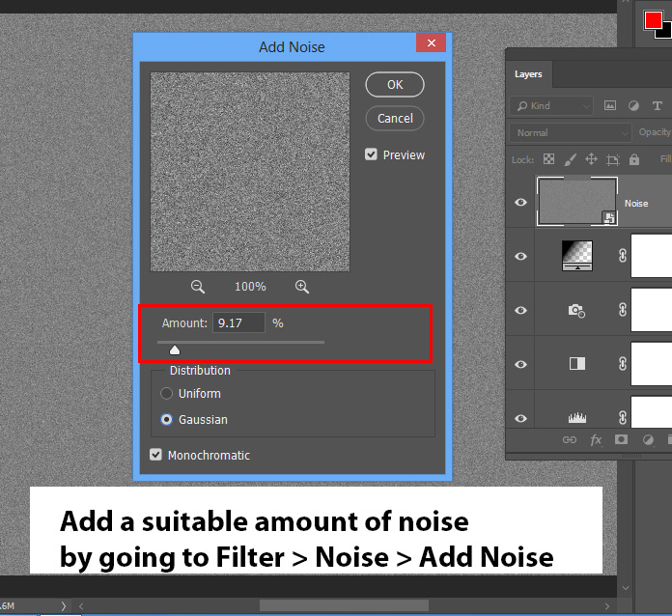The image size is (672, 616).
Task: Click the Amount slider handle
Action: [175, 350]
